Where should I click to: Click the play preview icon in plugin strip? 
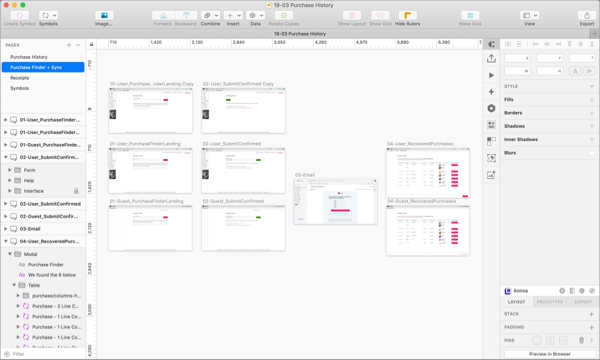(x=491, y=75)
